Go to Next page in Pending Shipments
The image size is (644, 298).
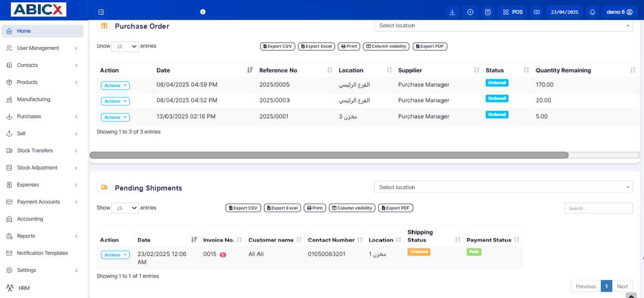[x=622, y=286]
